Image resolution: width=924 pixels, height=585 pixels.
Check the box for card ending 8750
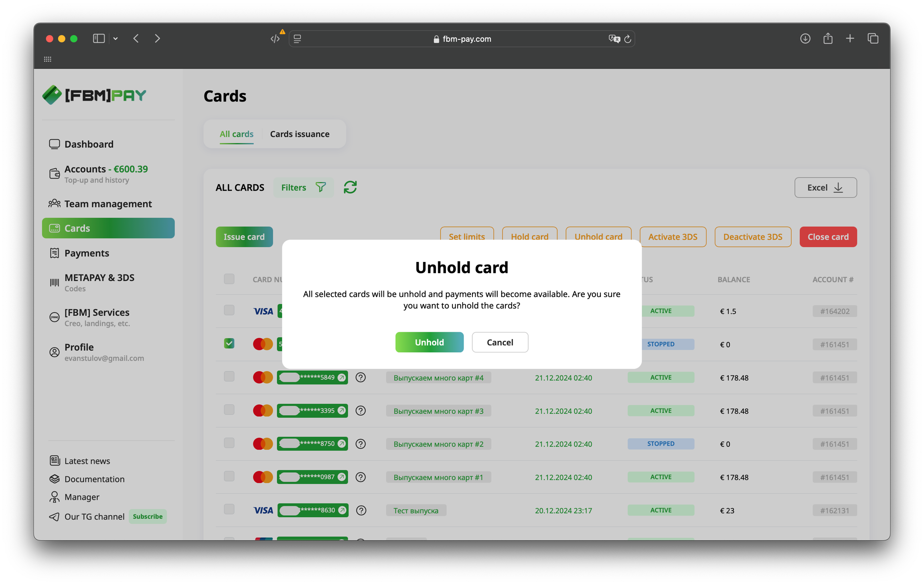[229, 443]
